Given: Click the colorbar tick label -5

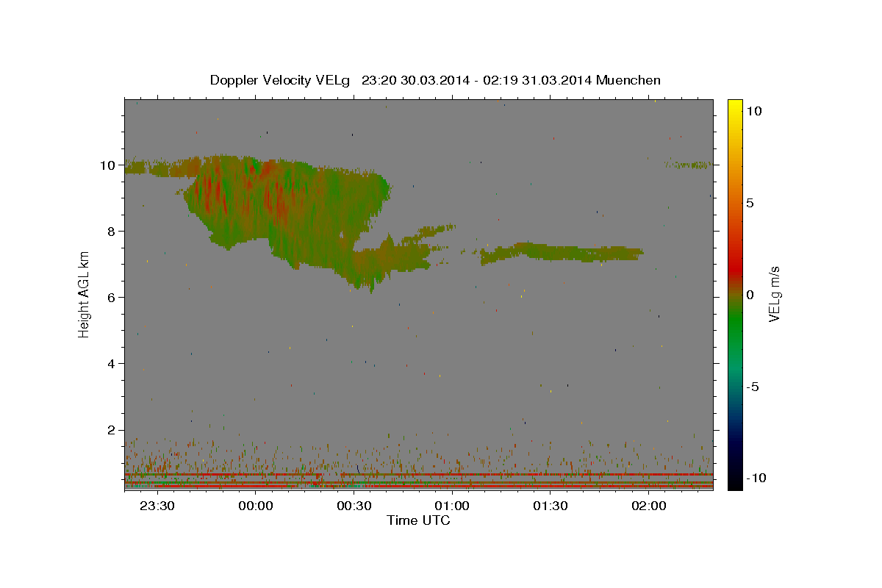Looking at the screenshot, I should (x=753, y=387).
